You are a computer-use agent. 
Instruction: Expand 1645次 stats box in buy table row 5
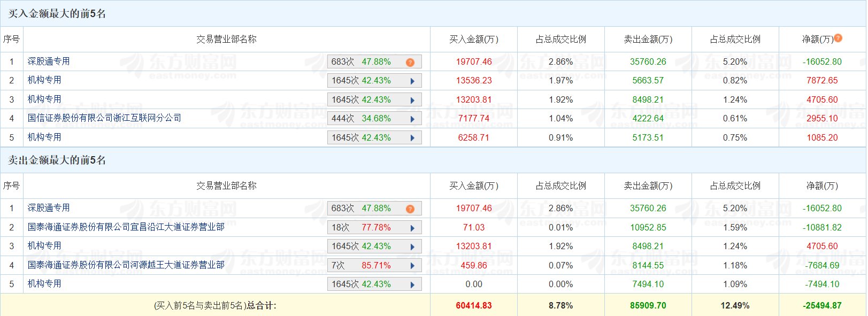[374, 138]
